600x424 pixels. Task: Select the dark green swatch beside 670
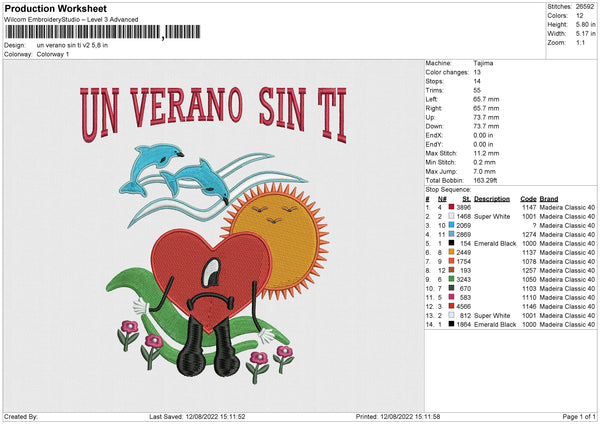[x=451, y=288]
